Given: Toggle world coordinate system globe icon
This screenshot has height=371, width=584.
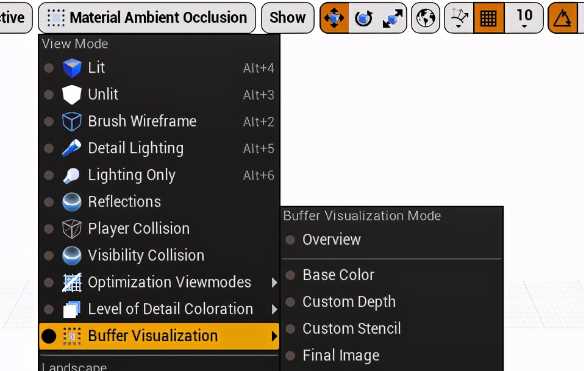Looking at the screenshot, I should click(x=425, y=18).
